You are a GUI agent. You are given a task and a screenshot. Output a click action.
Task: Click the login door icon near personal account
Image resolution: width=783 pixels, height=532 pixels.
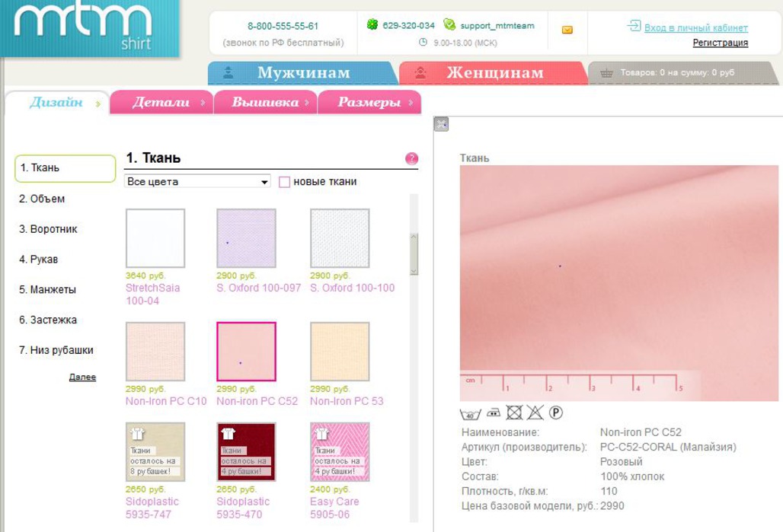pyautogui.click(x=634, y=27)
